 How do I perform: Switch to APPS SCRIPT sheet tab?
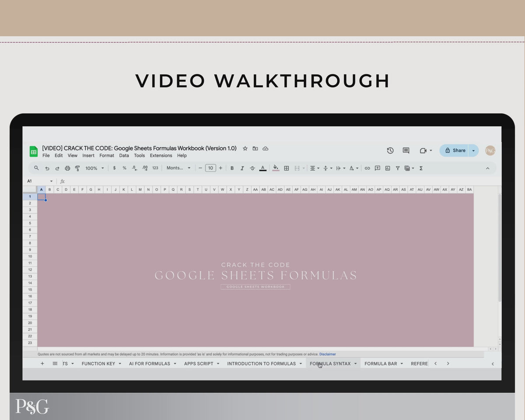[199, 364]
